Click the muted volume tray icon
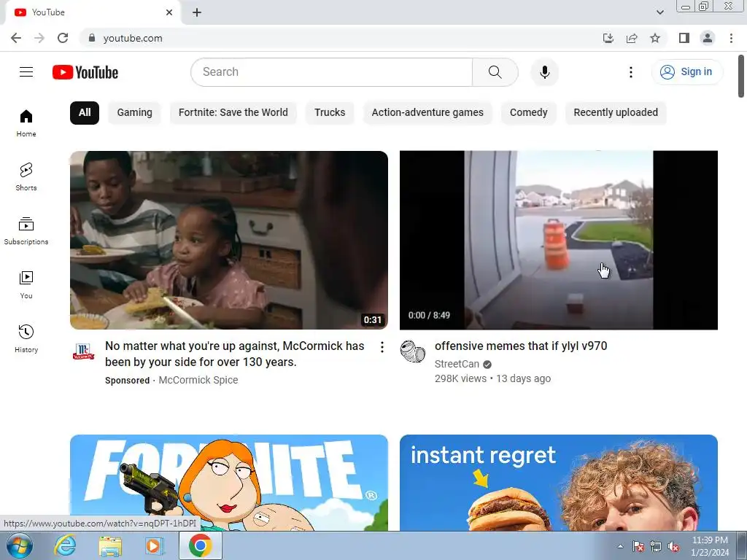Image resolution: width=747 pixels, height=560 pixels. (x=673, y=547)
